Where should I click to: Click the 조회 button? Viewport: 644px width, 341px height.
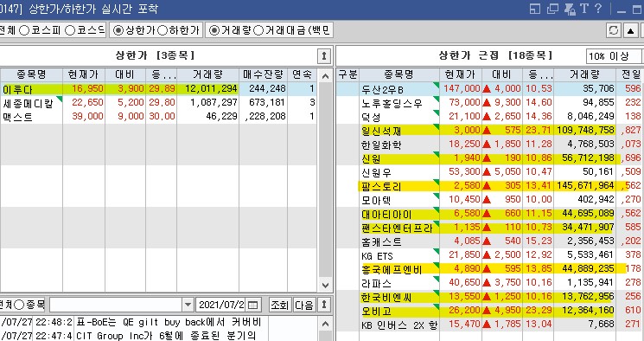pos(280,305)
